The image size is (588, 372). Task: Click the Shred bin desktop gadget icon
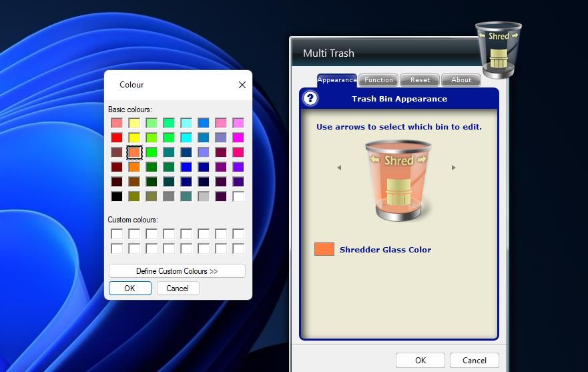coord(498,49)
